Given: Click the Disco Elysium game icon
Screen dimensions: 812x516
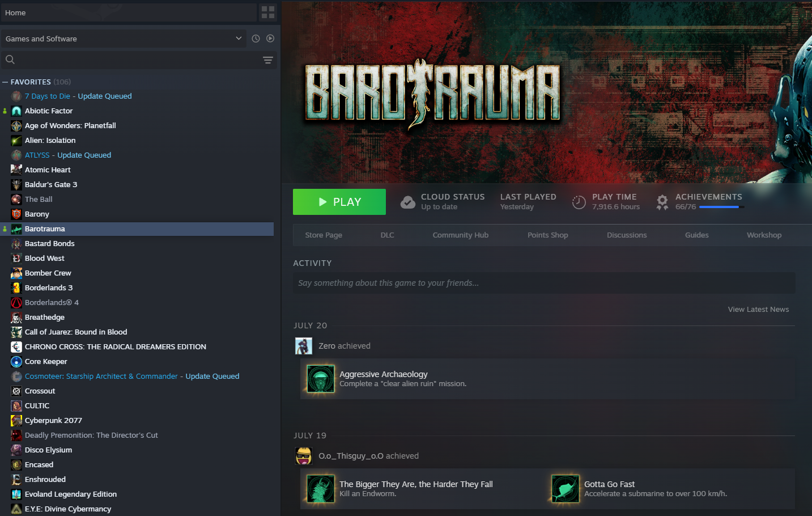Looking at the screenshot, I should 16,450.
